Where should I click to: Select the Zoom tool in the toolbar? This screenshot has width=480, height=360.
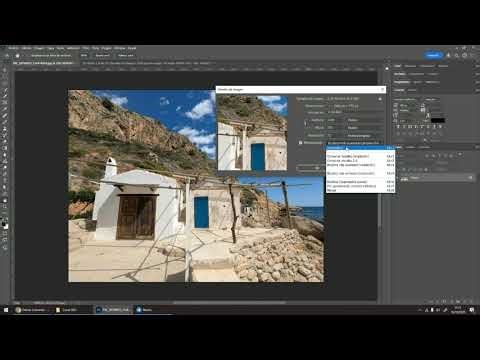(x=5, y=207)
